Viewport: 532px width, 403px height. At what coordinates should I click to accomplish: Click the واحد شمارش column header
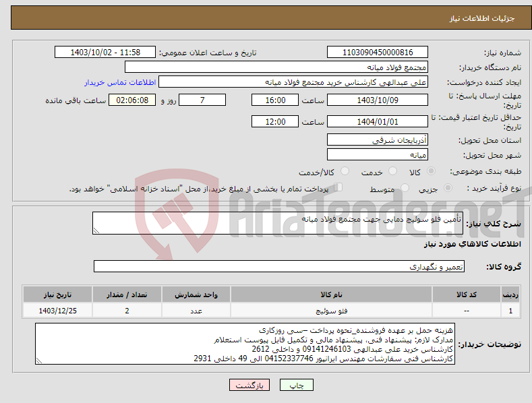point(196,294)
